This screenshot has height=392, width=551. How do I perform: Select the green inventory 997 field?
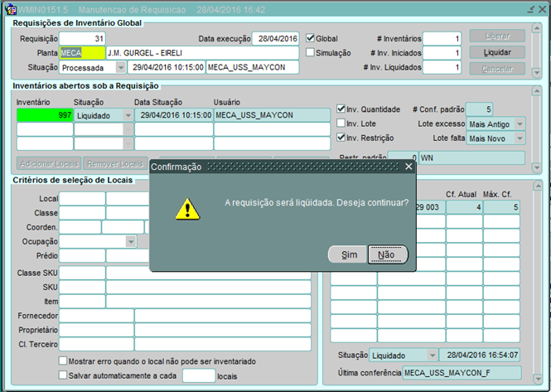[x=45, y=115]
